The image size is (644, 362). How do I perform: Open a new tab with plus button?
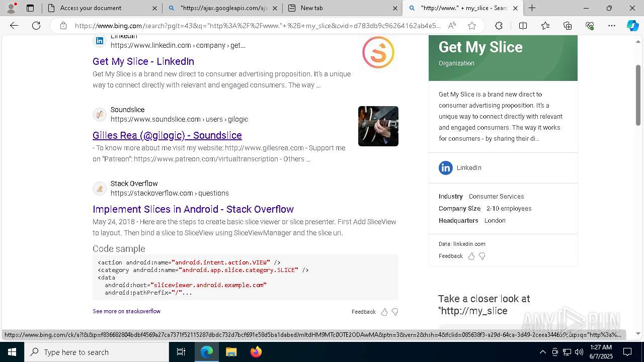click(532, 8)
